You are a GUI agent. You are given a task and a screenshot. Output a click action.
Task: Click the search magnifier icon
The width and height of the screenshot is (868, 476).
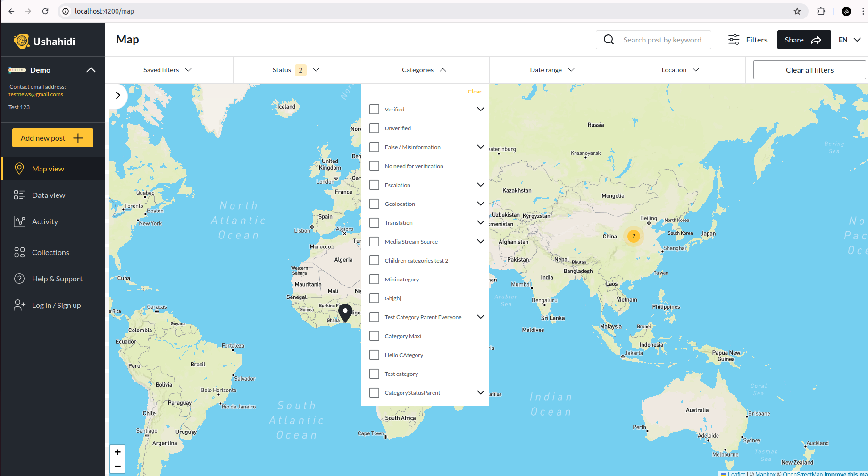point(609,40)
